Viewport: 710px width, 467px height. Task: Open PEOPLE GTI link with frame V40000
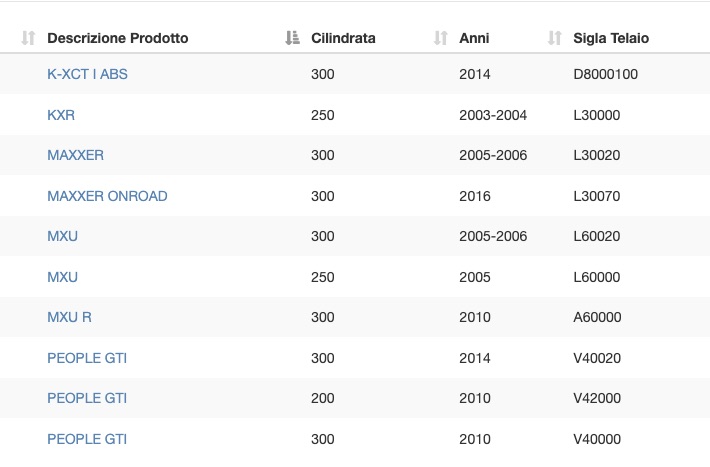87,439
